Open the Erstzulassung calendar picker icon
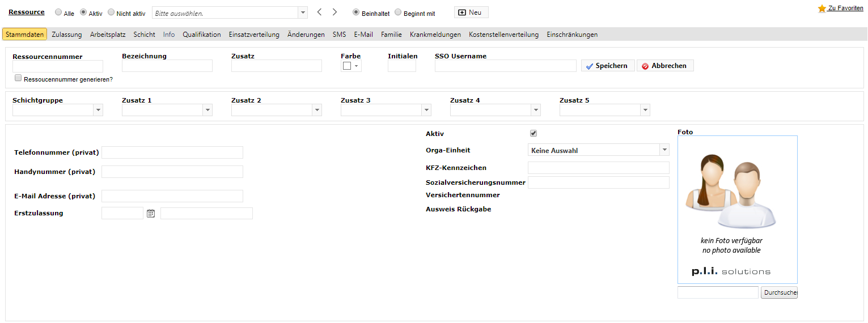The height and width of the screenshot is (323, 868). 151,214
